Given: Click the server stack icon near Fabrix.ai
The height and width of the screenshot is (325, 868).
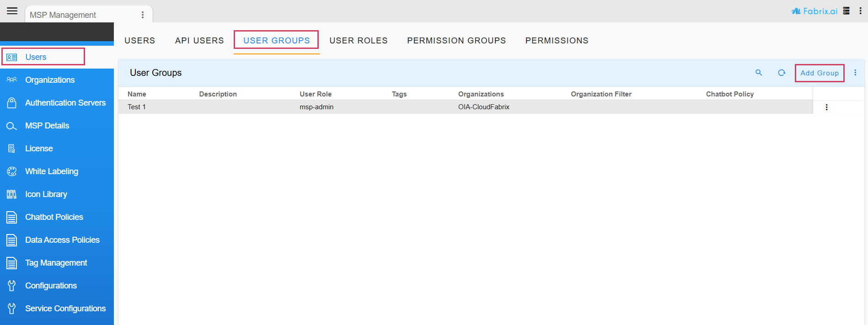Looking at the screenshot, I should pyautogui.click(x=847, y=11).
